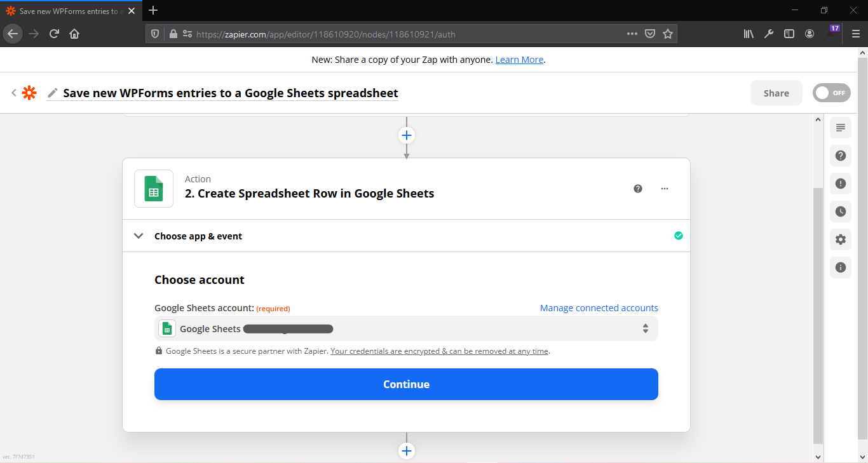Click the Zapier logo icon

pos(29,93)
